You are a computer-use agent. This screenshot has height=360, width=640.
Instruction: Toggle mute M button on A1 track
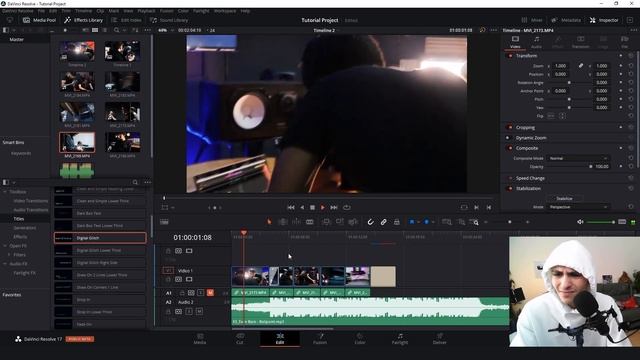click(210, 293)
